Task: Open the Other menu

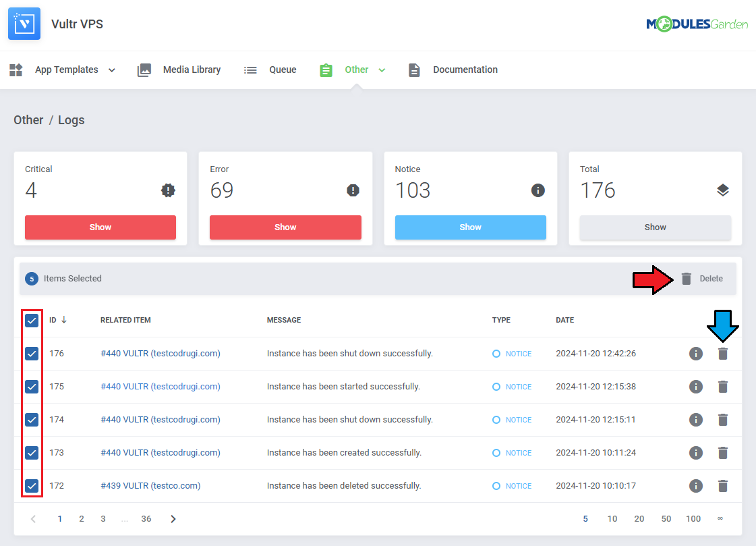Action: click(x=357, y=70)
